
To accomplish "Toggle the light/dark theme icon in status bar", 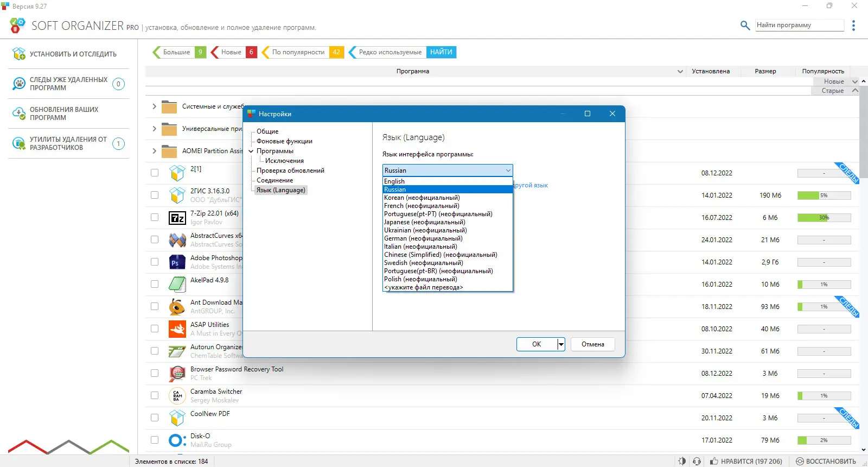I will [682, 461].
